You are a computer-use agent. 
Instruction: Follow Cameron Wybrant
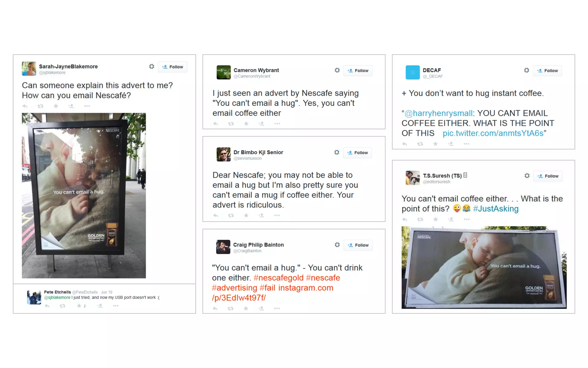click(x=358, y=71)
